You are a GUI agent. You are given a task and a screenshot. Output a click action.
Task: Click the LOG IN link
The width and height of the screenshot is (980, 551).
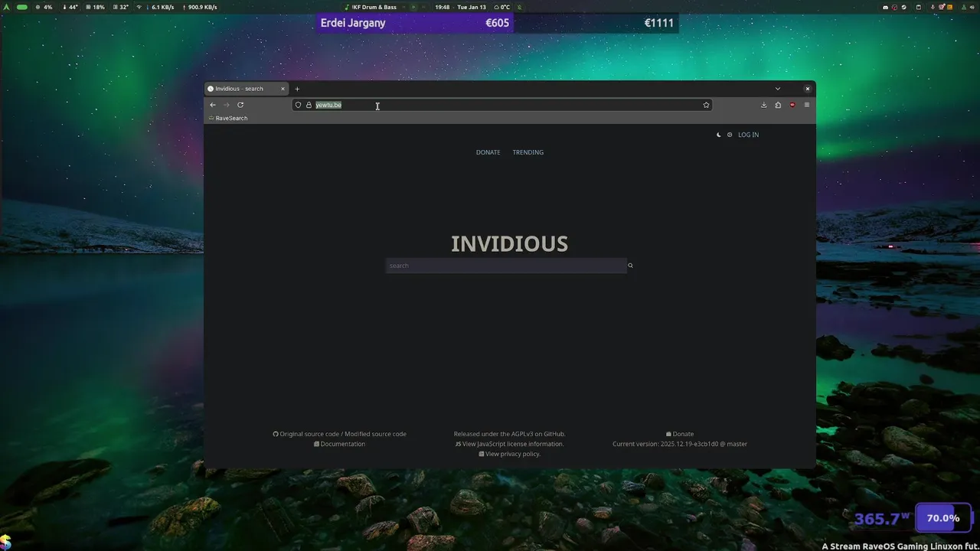748,135
